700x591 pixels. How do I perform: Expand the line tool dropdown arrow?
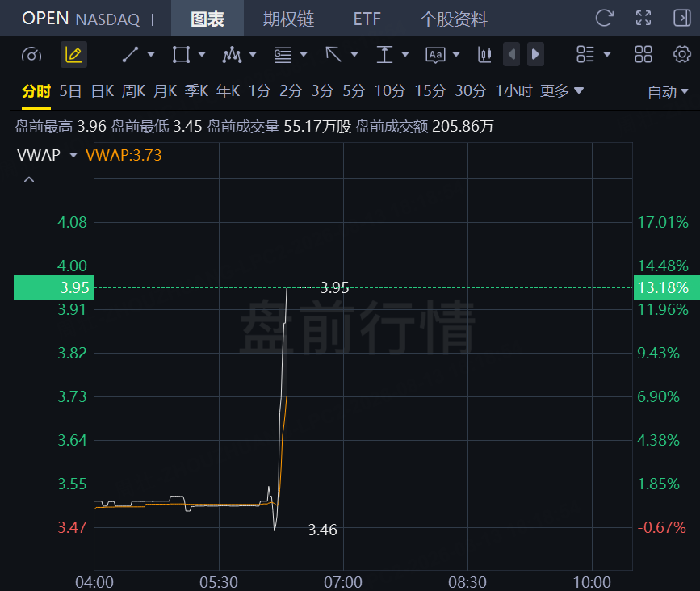(x=151, y=54)
